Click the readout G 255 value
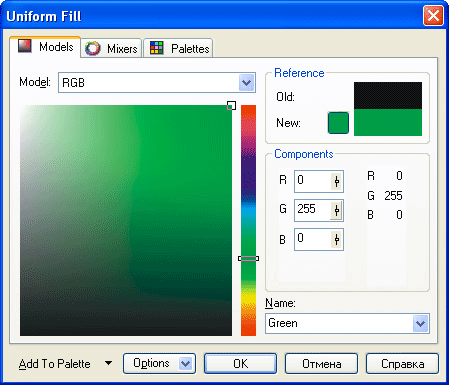Viewport: 449px width, 385px height. [393, 196]
